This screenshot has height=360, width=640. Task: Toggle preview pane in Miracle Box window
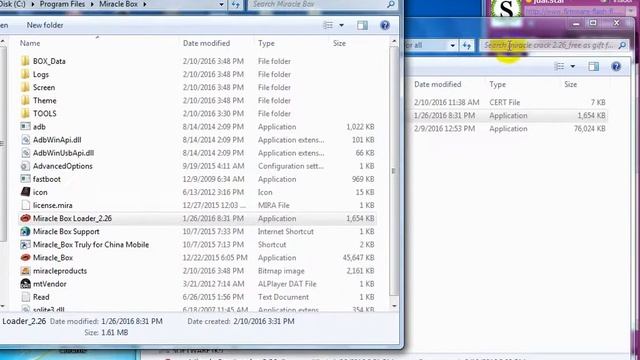pos(362,25)
